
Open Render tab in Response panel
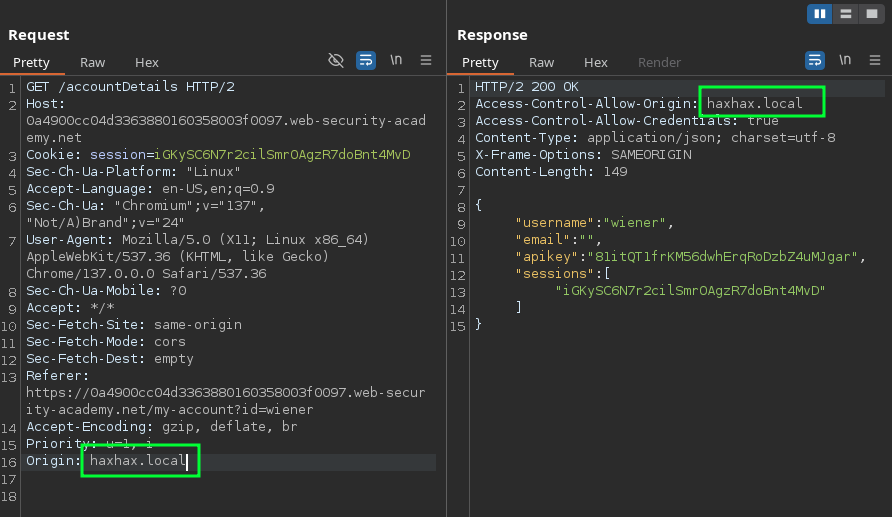pyautogui.click(x=659, y=63)
